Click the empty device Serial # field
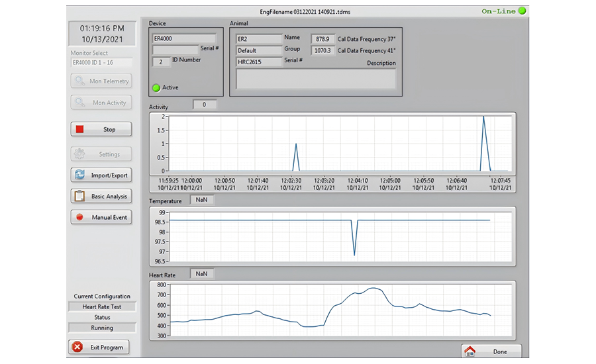The image size is (596, 364). pos(175,50)
